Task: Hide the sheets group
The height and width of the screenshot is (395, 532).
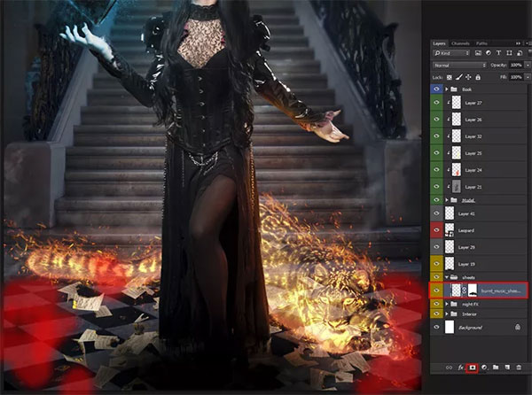Action: click(436, 277)
